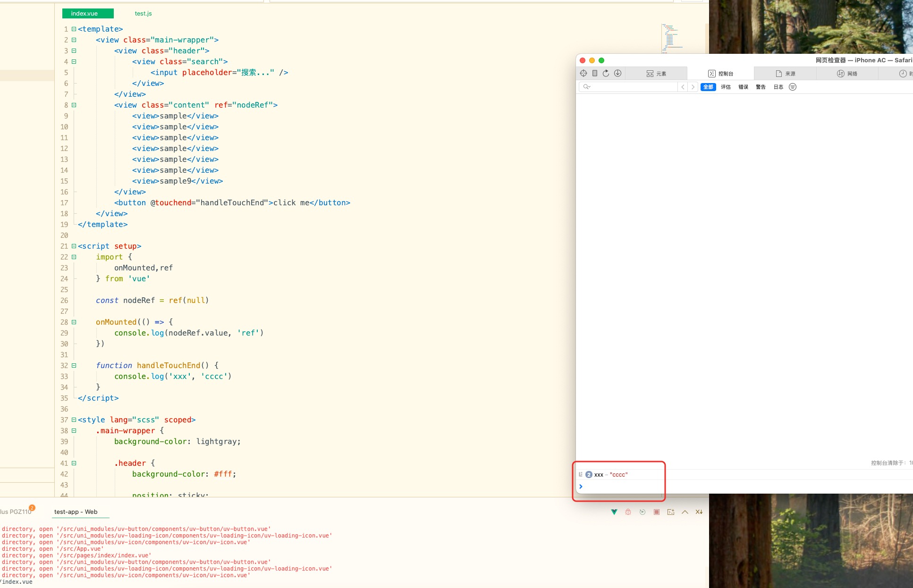Open a new terminal with the plus icon
913x588 pixels.
[x=671, y=512]
